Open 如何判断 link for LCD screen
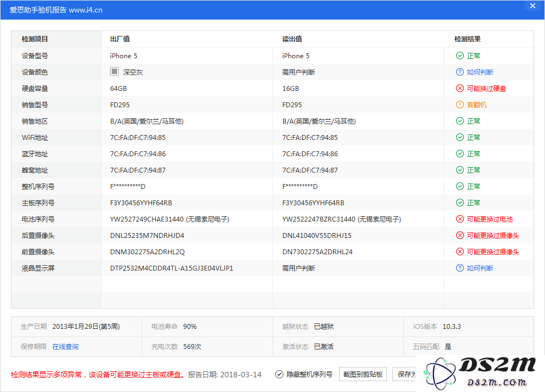This screenshot has height=392, width=545. coord(480,268)
